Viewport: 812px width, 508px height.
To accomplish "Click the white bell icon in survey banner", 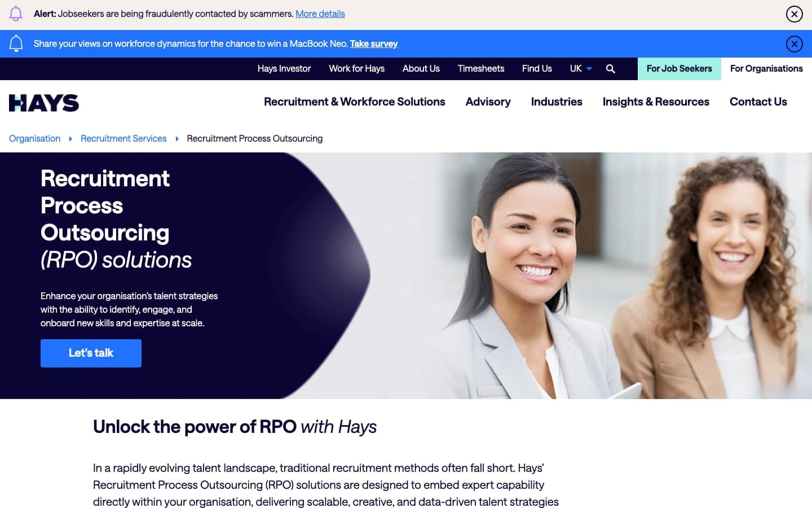I will 16,43.
